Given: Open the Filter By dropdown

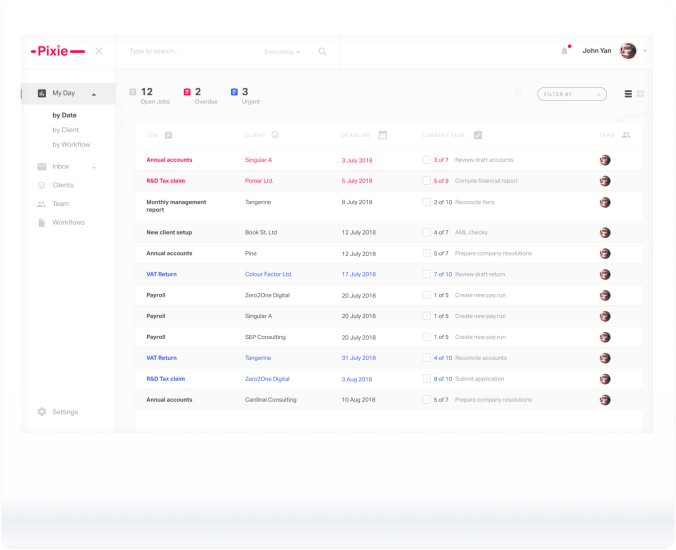Looking at the screenshot, I should tap(572, 94).
